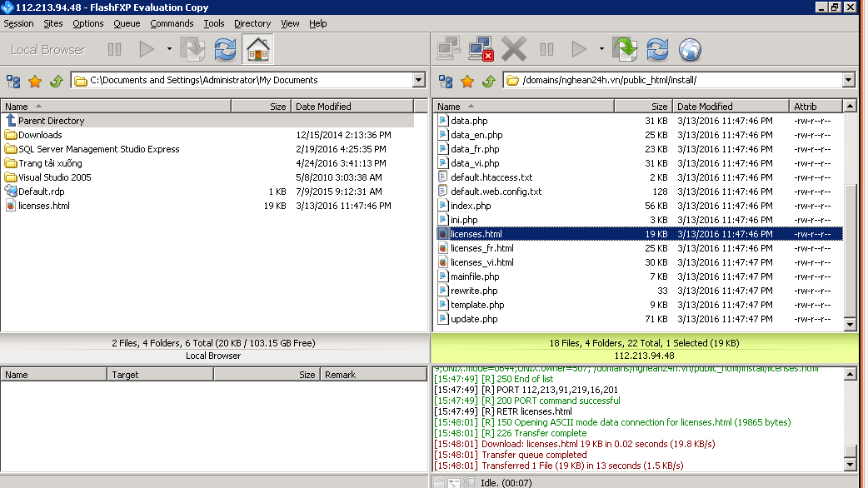Open the Commands menu

[172, 23]
